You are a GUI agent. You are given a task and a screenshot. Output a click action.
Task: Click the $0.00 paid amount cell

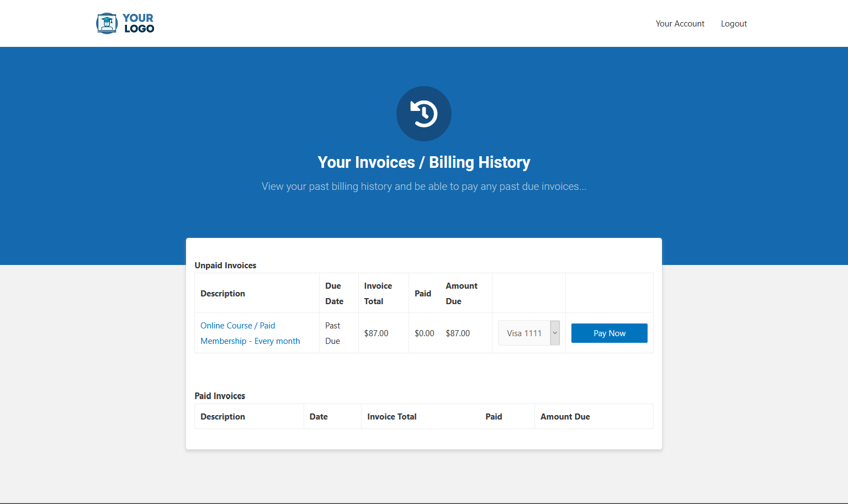click(x=424, y=333)
